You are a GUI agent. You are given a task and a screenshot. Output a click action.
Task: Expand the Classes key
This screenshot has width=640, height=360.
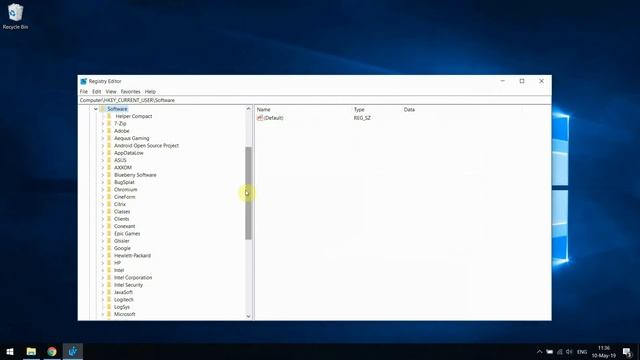pos(102,212)
